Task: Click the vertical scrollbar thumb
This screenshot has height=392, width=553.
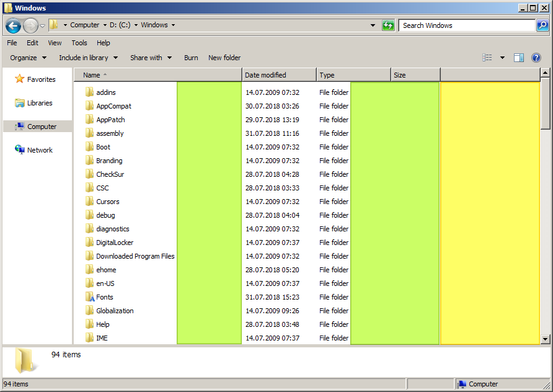Action: tap(545, 104)
